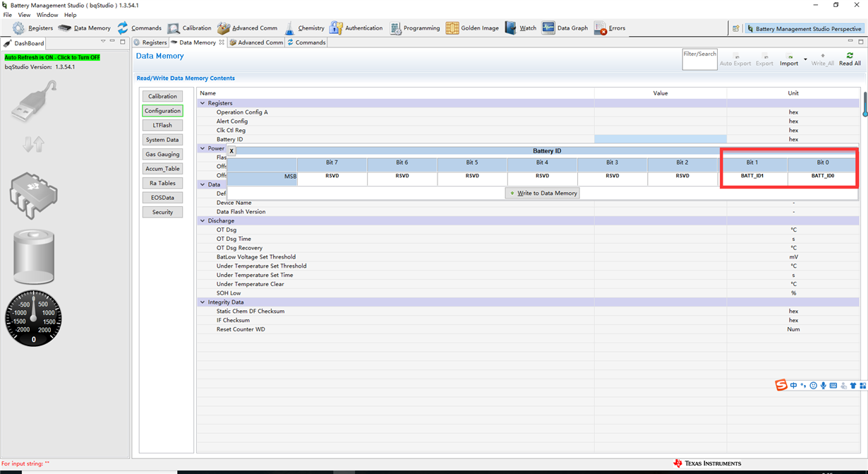
Task: Open the Calibration toolbar icon
Action: tap(174, 28)
